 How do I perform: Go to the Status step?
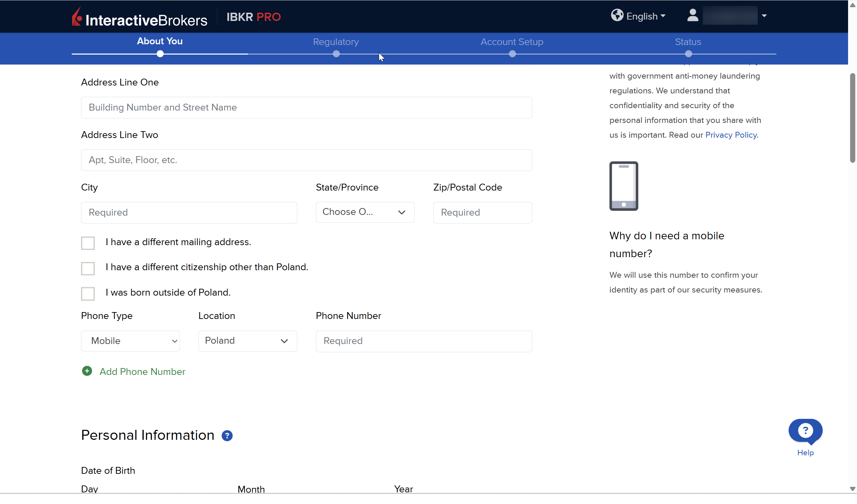click(x=688, y=42)
